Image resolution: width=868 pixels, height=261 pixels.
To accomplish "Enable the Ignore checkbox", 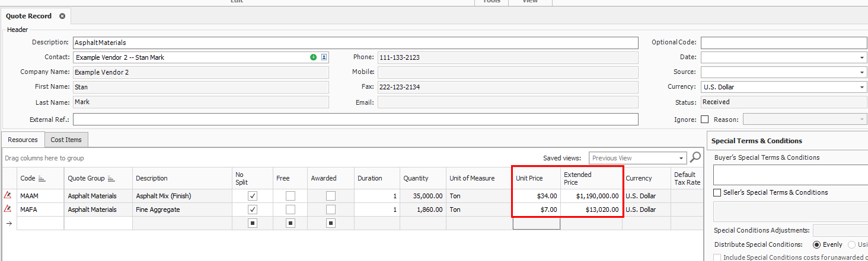I will (704, 120).
